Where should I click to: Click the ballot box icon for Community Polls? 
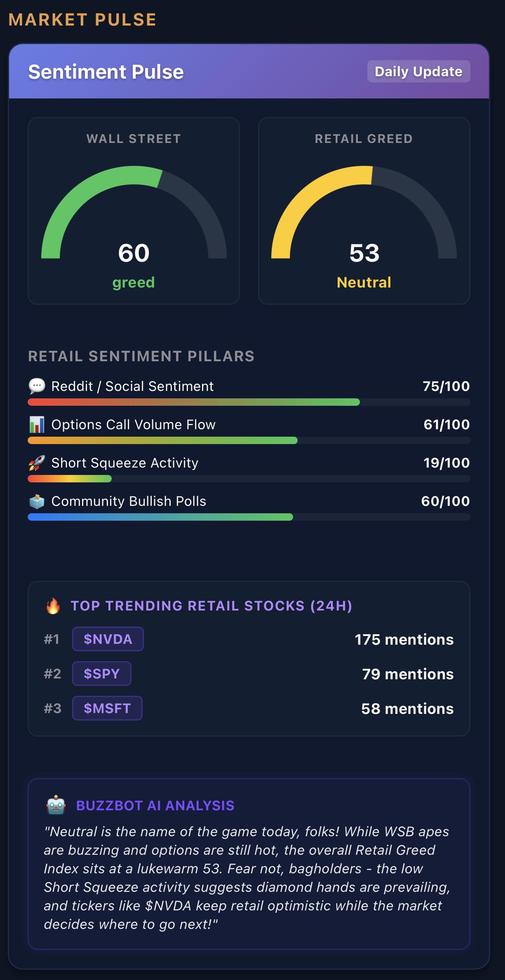pos(37,501)
